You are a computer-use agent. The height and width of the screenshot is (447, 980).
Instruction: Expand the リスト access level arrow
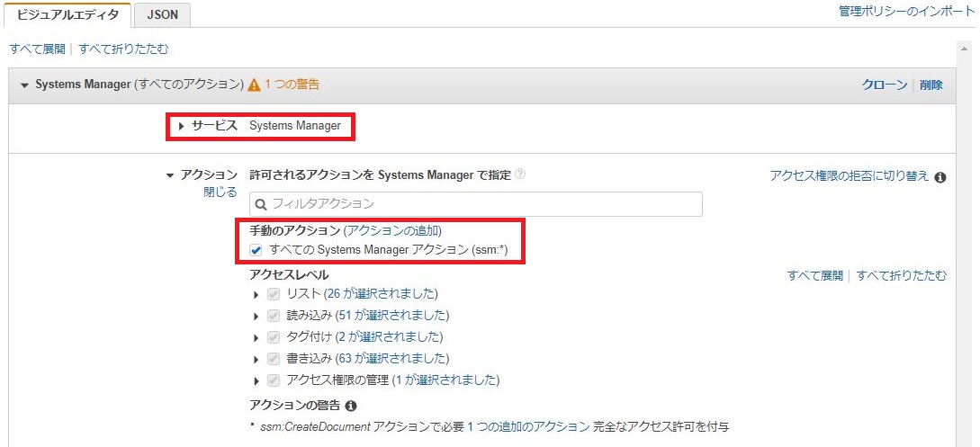pos(256,295)
